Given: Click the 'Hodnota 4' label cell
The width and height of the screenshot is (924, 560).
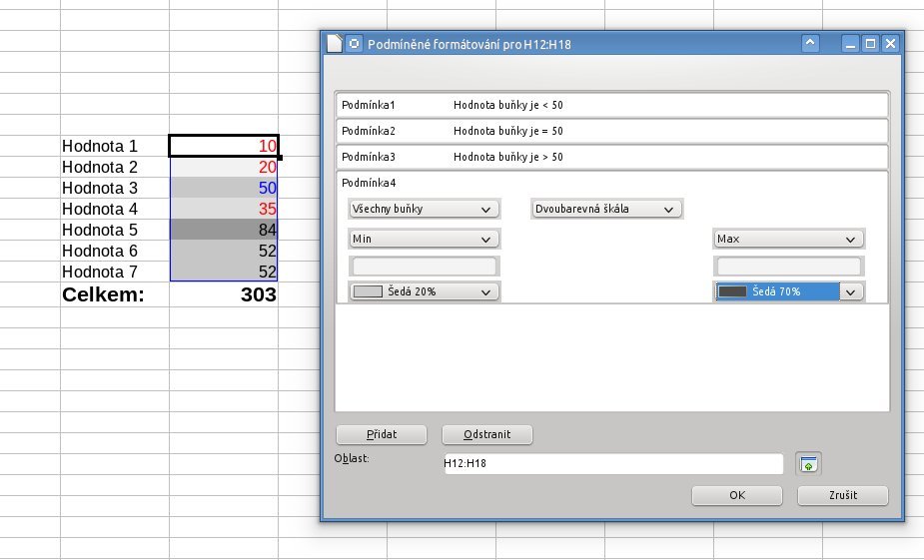Looking at the screenshot, I should tap(114, 209).
